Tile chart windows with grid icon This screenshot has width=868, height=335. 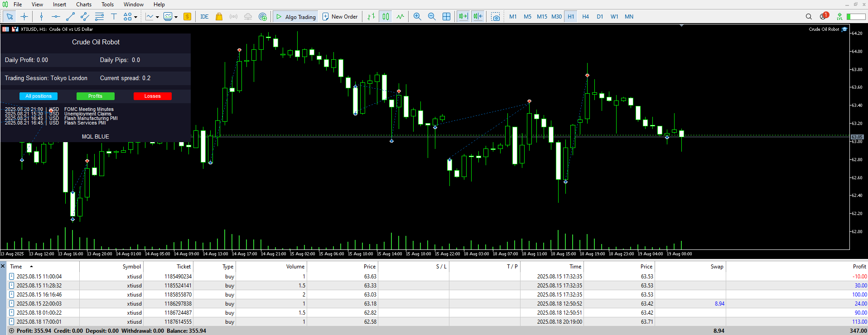click(446, 17)
